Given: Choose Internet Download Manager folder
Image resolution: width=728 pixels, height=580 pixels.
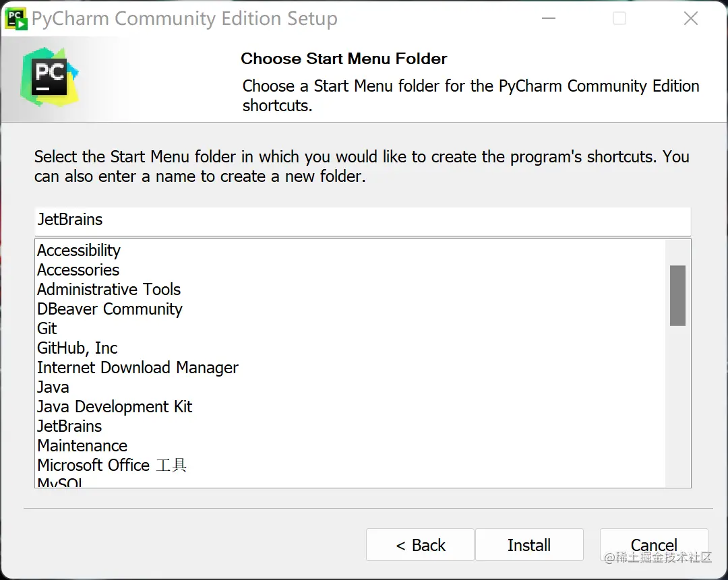Looking at the screenshot, I should pyautogui.click(x=138, y=368).
